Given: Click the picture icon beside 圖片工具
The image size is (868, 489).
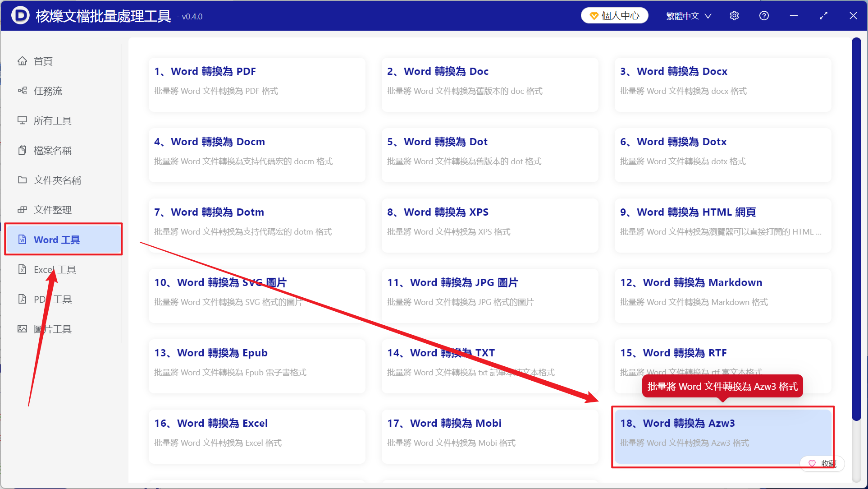Looking at the screenshot, I should coord(22,329).
